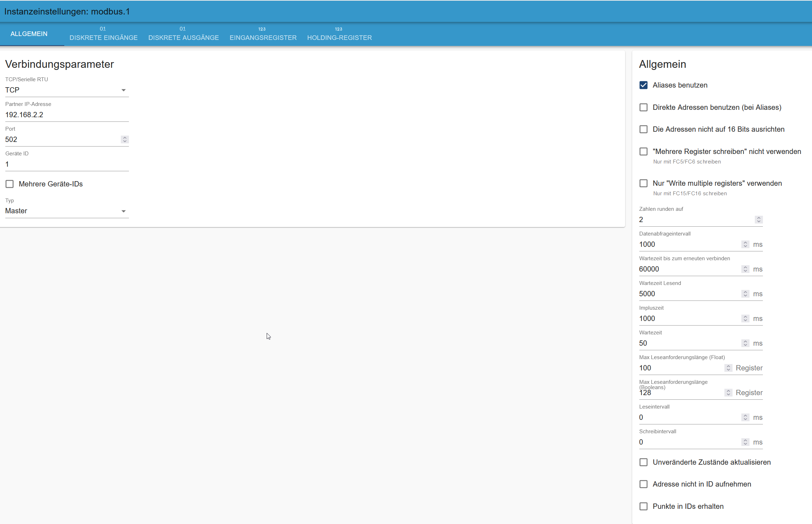
Task: Focus the Geräte ID input field
Action: tap(67, 164)
